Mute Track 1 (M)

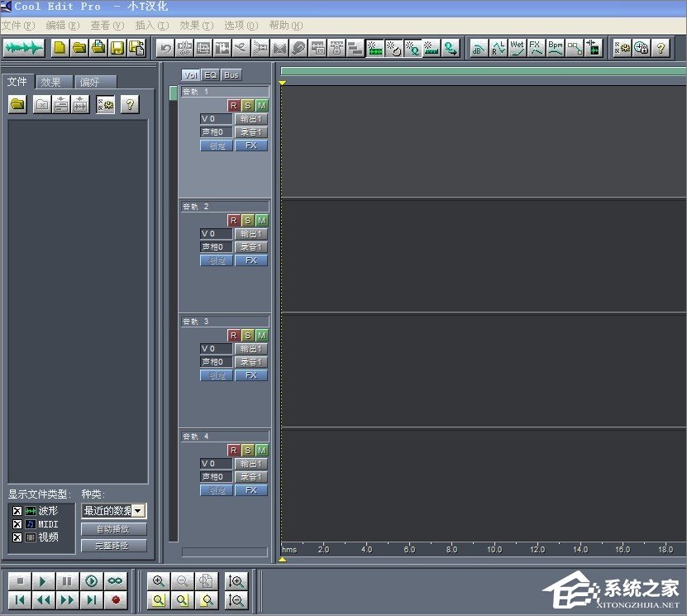point(261,106)
